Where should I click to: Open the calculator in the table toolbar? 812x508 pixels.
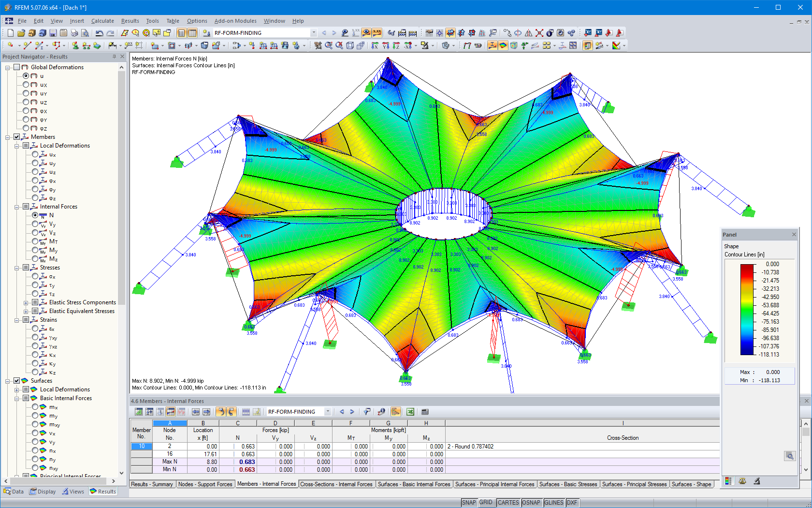pos(424,412)
